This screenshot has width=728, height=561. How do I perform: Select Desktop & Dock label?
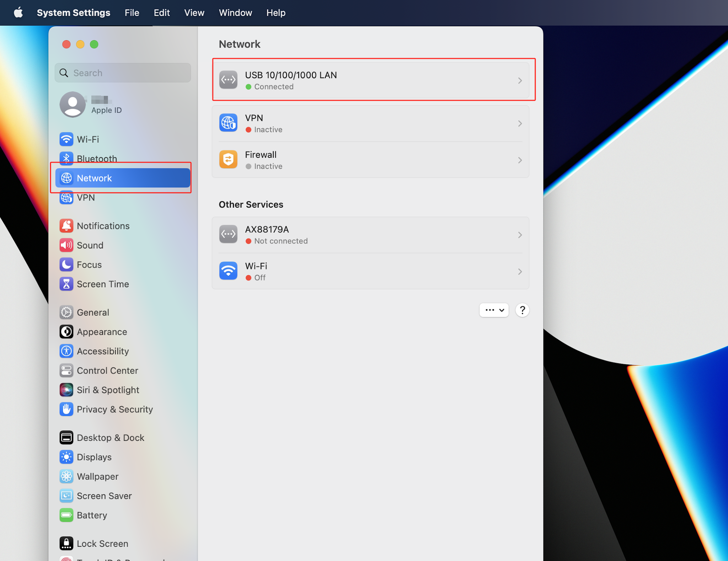tap(111, 438)
